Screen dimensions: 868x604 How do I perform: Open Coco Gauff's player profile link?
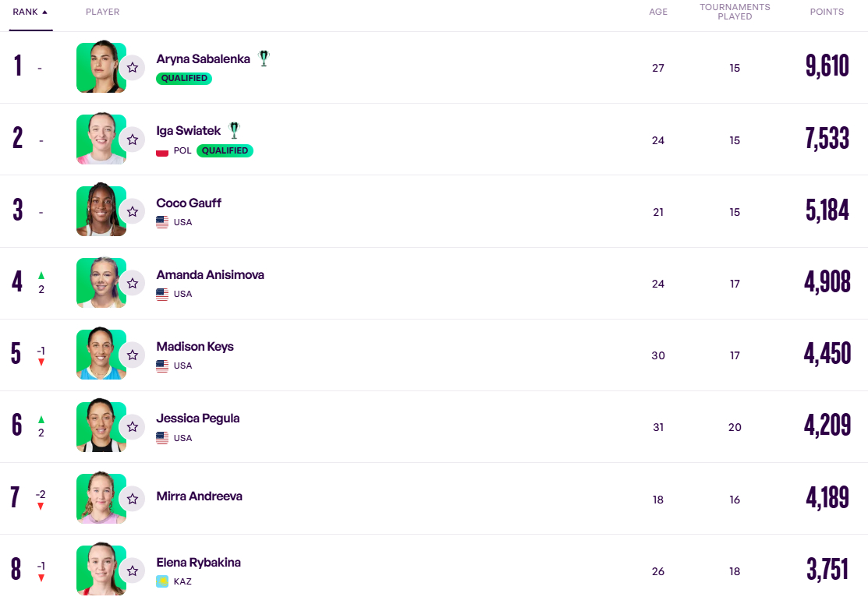pyautogui.click(x=189, y=203)
